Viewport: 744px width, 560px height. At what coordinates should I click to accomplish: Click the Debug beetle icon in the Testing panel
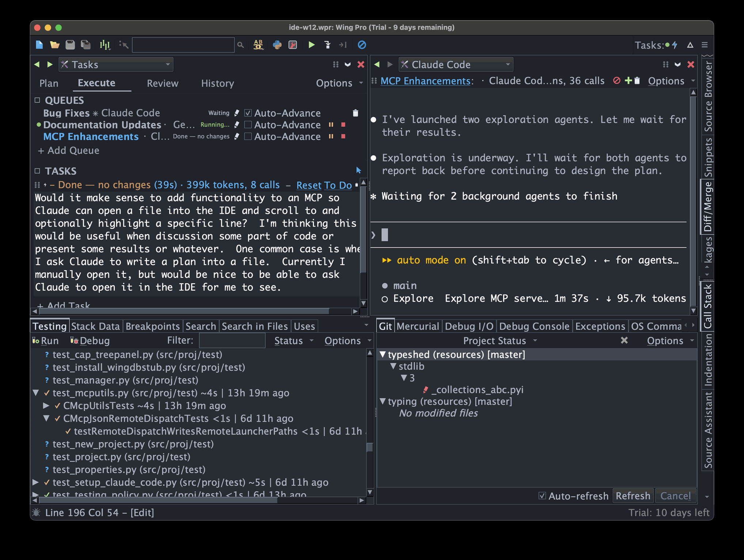point(74,341)
